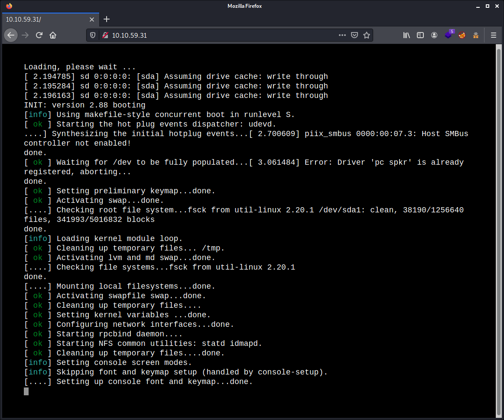Click 'INIT: version 2.88 booting' text
The width and height of the screenshot is (504, 420).
85,105
